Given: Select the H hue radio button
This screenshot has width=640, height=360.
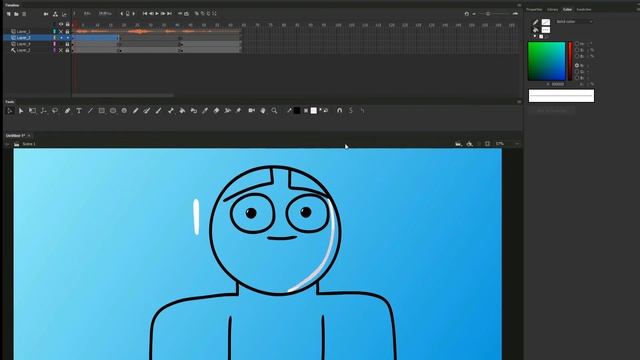Looking at the screenshot, I should pos(577,44).
